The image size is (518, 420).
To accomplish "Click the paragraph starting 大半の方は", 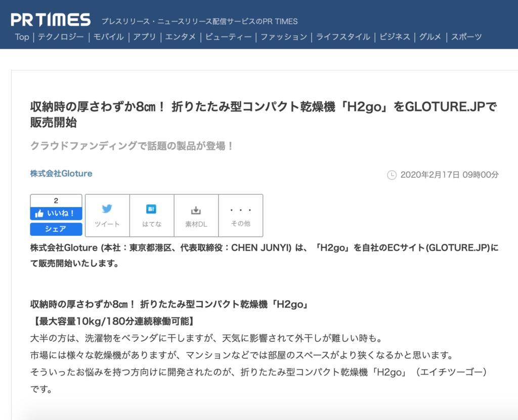I will (x=206, y=338).
